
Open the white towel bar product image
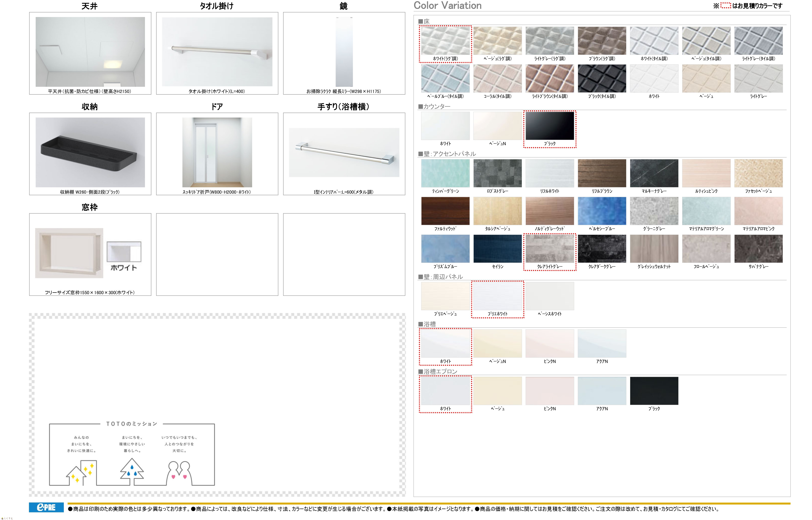[217, 52]
